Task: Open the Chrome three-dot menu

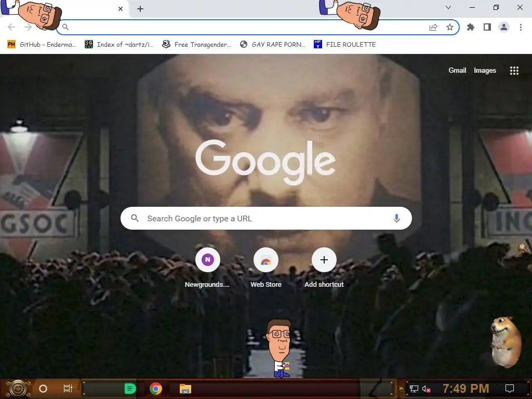Action: point(521,27)
